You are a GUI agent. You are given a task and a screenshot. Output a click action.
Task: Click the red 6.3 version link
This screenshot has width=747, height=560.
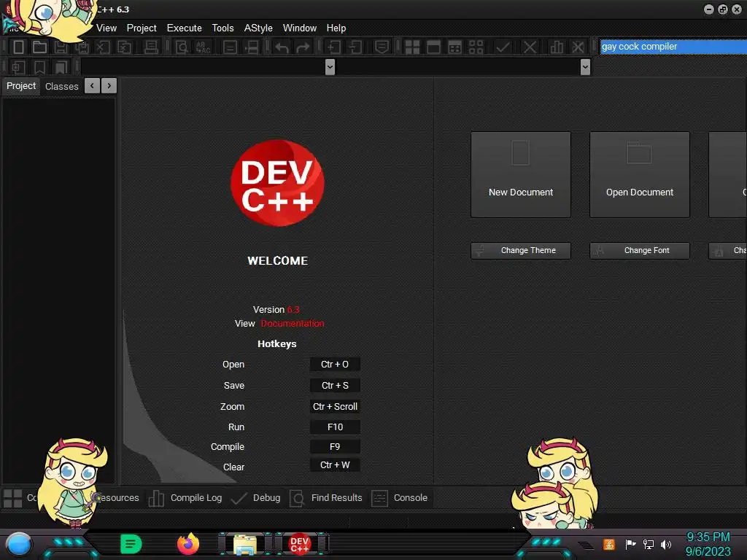(x=293, y=309)
